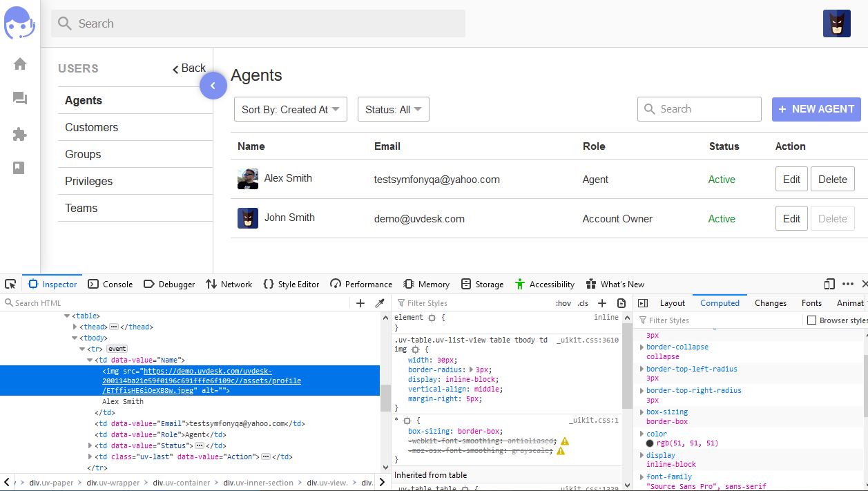Open the Accessibility devtools tab
Screen dimensions: 868x491
[x=545, y=284]
